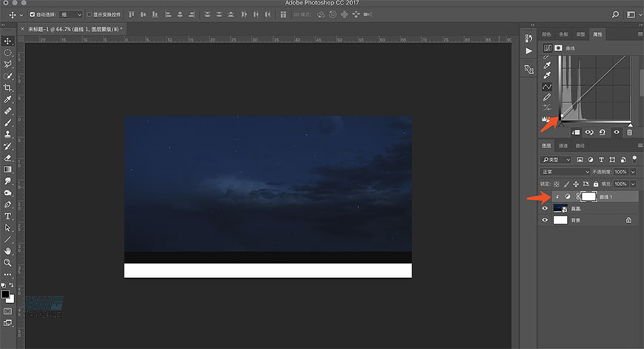The width and height of the screenshot is (644, 349).
Task: Switch to the Swatches panel tab
Action: point(563,35)
